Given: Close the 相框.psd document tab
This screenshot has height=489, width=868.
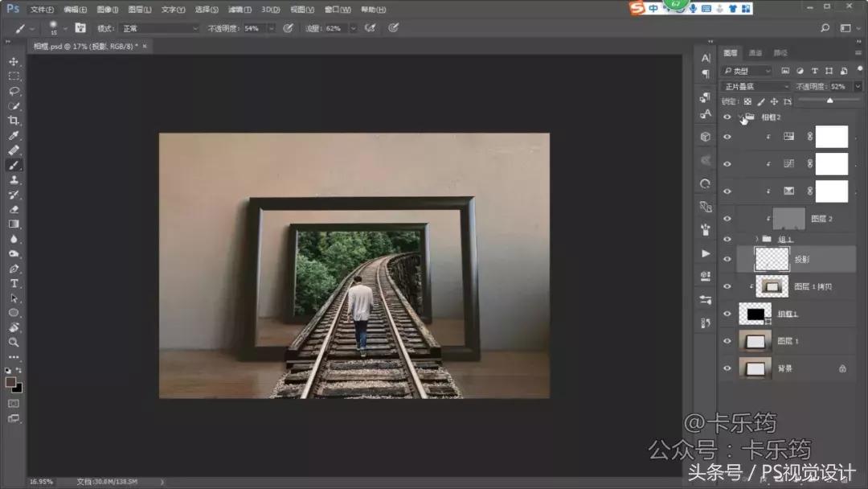Looking at the screenshot, I should (x=145, y=47).
